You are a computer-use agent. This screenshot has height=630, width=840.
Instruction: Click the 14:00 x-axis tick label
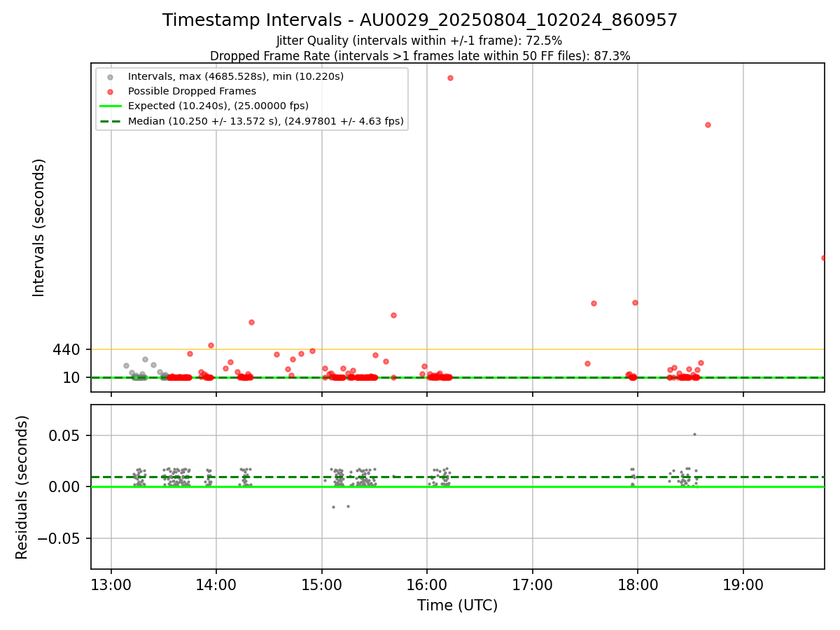(x=216, y=584)
